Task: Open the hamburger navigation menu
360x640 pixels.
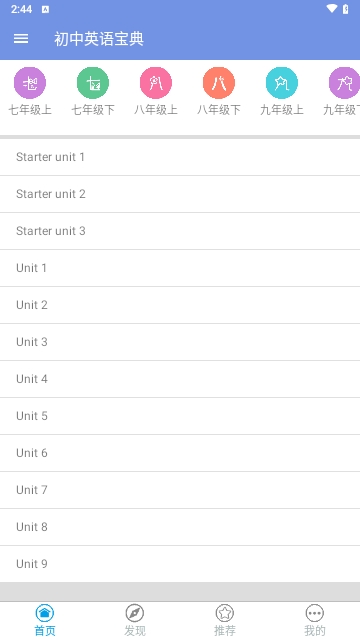Action: 21,39
